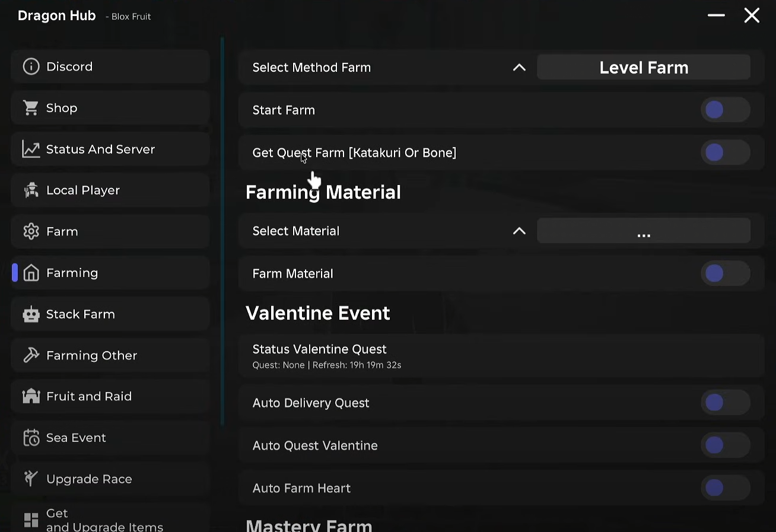This screenshot has width=776, height=532.
Task: Click the Shop cart icon
Action: 31,108
